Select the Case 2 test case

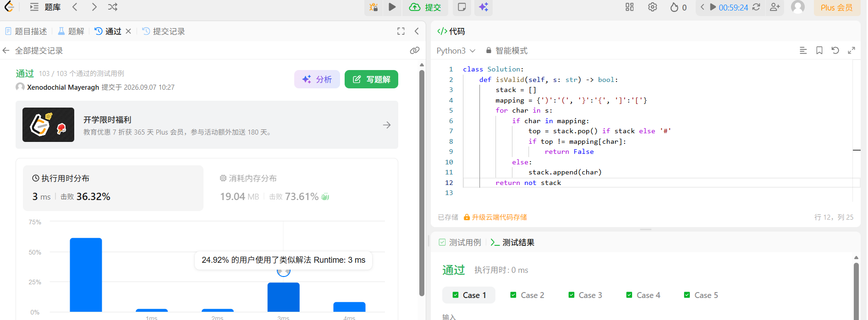[527, 295]
